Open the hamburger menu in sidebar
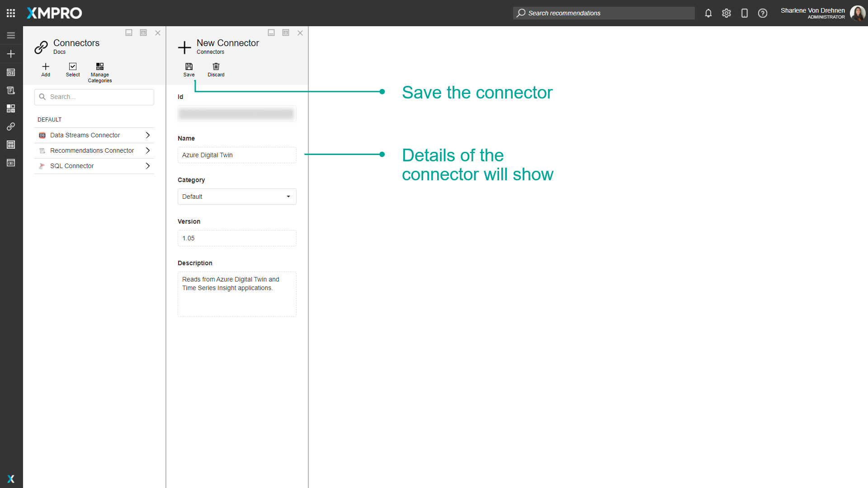The image size is (868, 488). tap(11, 35)
